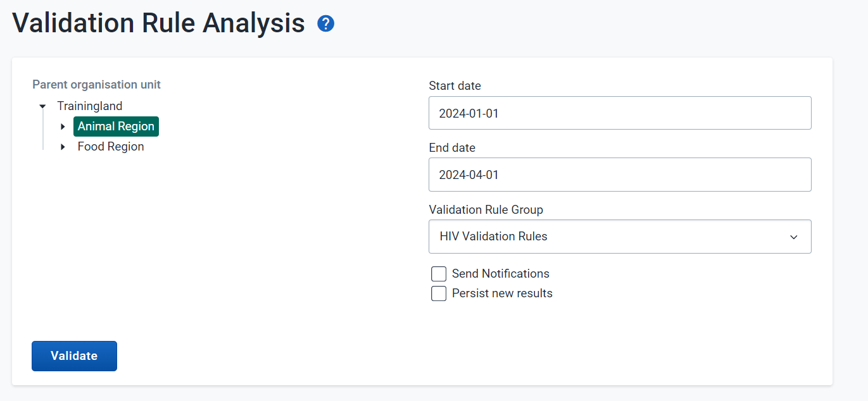This screenshot has height=401, width=868.
Task: Expand the Animal Region node arrow
Action: coord(63,126)
